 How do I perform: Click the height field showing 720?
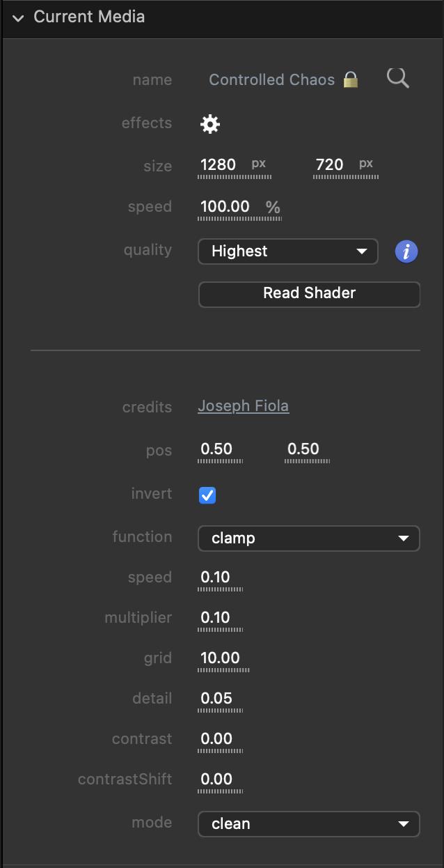(x=330, y=165)
